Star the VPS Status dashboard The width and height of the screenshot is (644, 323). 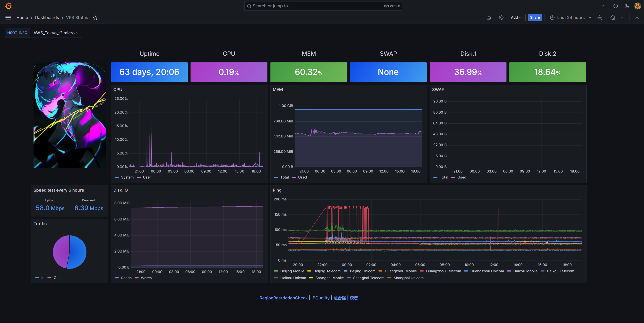click(95, 18)
